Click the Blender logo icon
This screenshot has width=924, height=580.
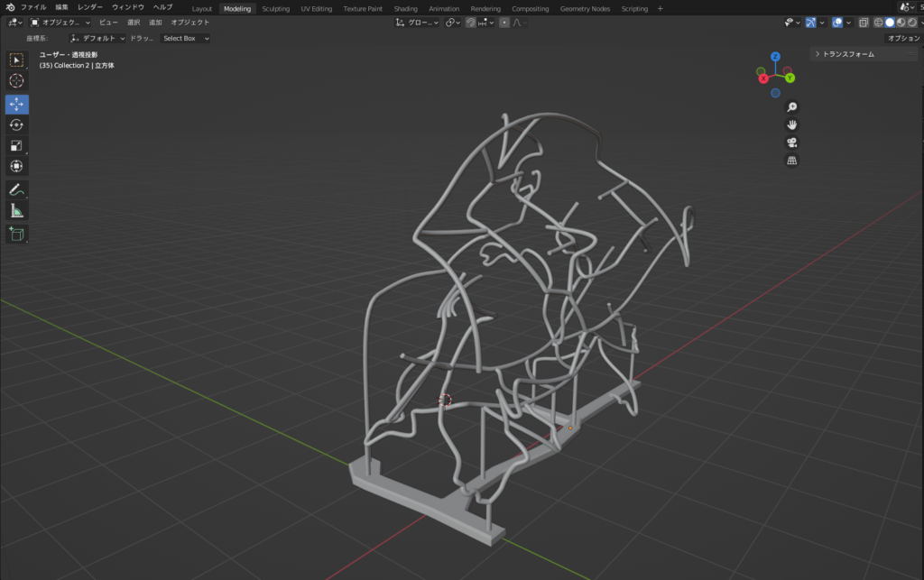[x=10, y=7]
